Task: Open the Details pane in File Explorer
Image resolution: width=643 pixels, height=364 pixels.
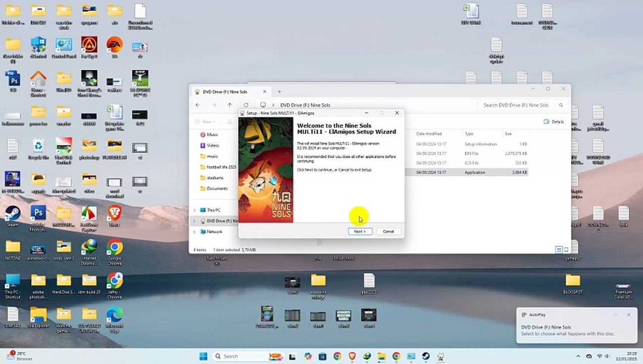Action: point(554,122)
